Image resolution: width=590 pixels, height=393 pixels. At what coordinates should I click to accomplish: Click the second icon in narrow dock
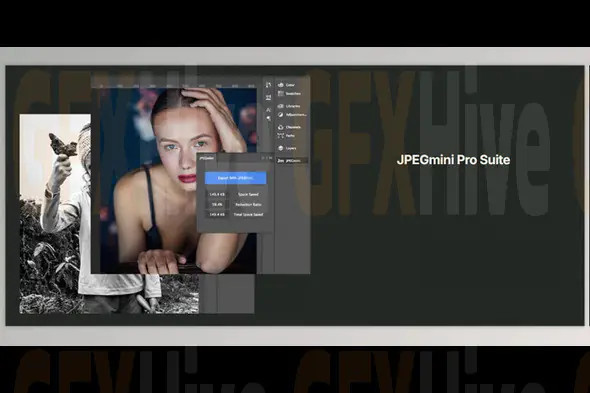pos(268,97)
